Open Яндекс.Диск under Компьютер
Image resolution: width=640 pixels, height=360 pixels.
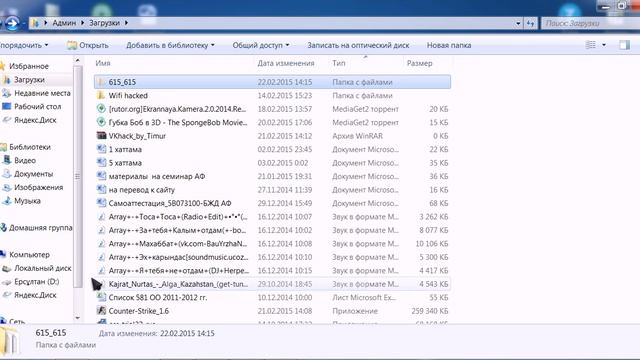pos(35,295)
